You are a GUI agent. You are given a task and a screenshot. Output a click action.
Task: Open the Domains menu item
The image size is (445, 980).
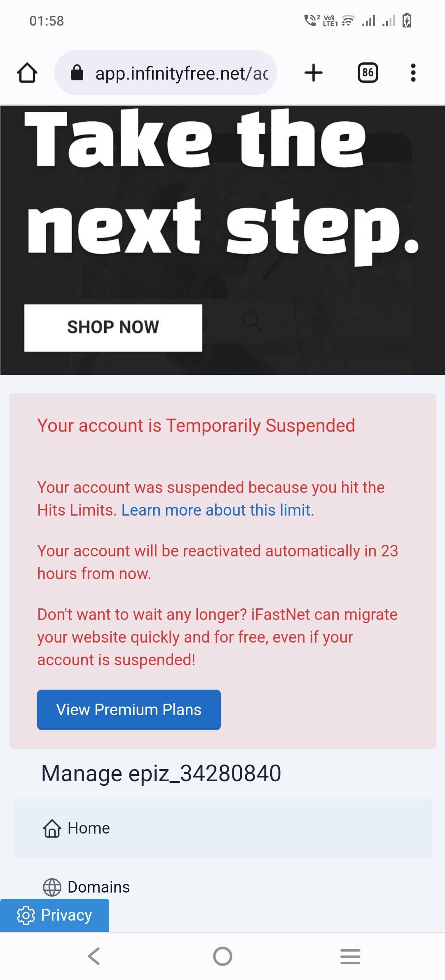pos(98,887)
